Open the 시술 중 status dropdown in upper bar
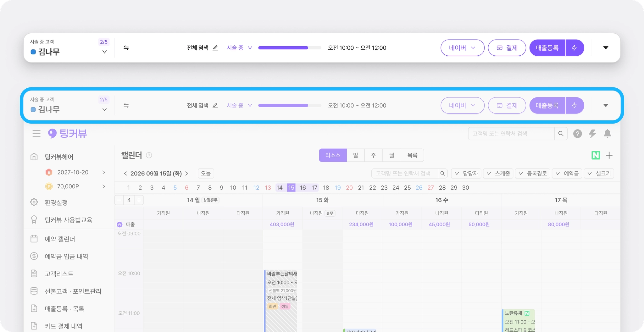This screenshot has height=332, width=644. pyautogui.click(x=240, y=48)
